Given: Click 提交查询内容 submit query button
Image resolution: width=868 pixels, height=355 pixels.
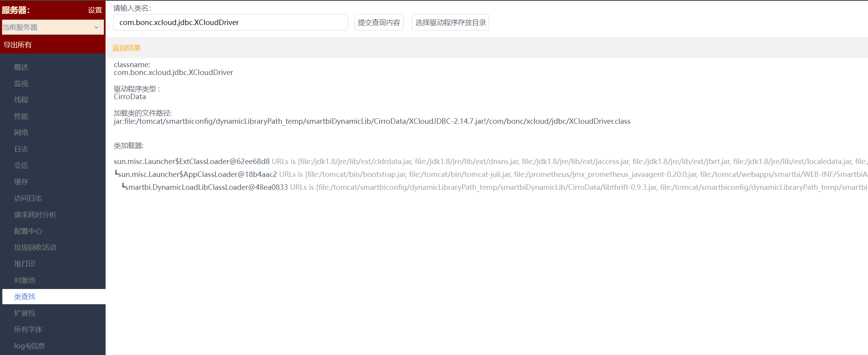Looking at the screenshot, I should [379, 22].
